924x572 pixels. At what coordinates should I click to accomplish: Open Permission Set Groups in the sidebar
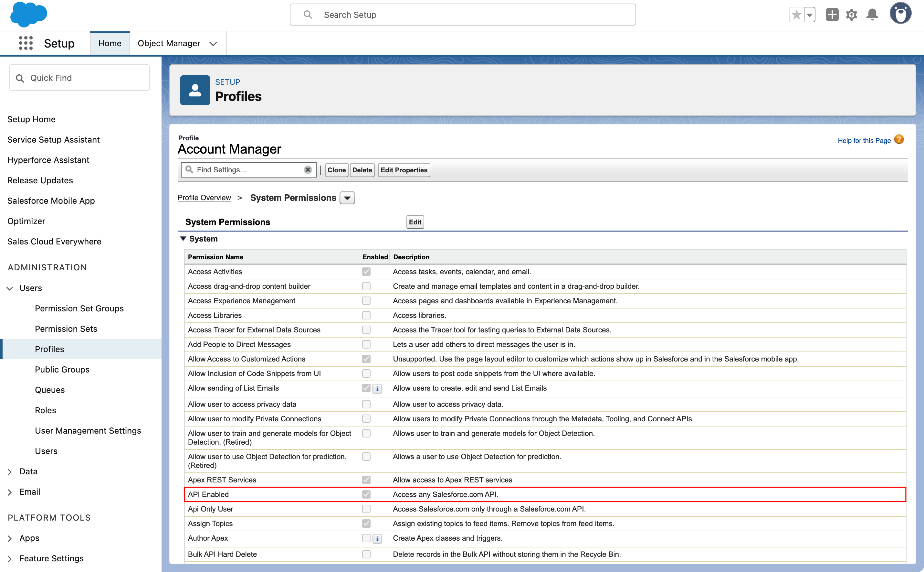coord(79,308)
